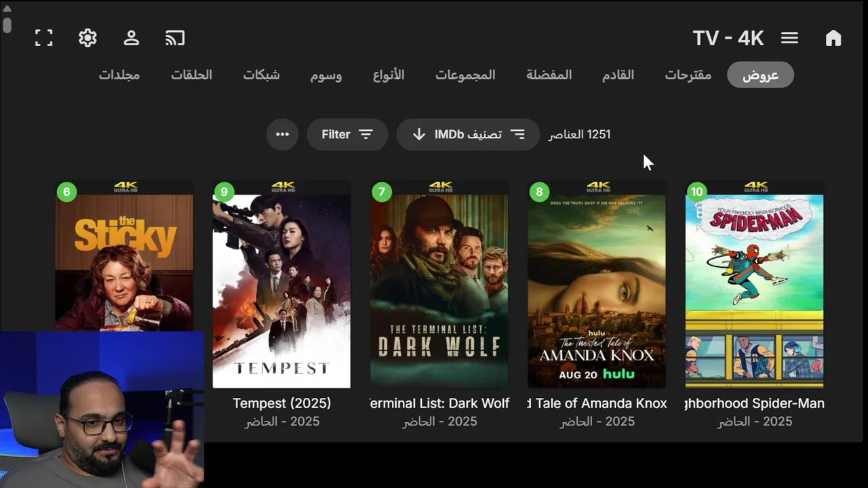This screenshot has width=868, height=488.
Task: Open the user profile icon
Action: (132, 38)
